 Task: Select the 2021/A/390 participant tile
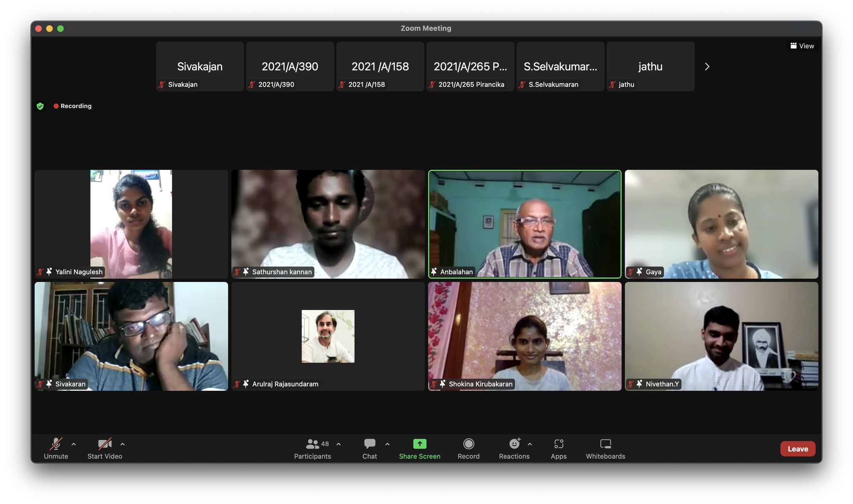[x=290, y=66]
